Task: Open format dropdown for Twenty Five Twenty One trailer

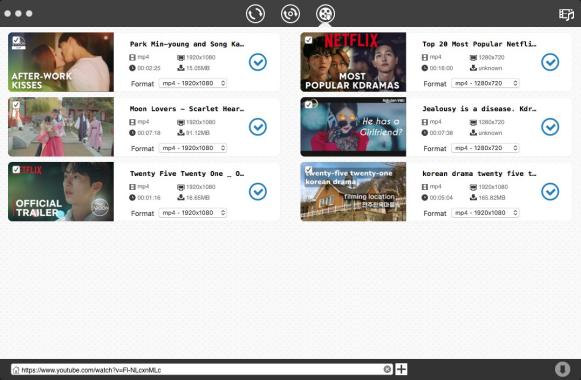Action: tap(193, 213)
